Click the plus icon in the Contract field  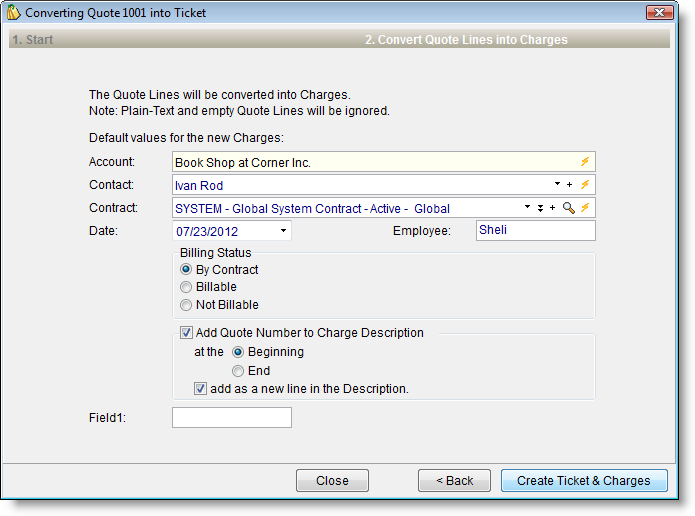(x=552, y=208)
